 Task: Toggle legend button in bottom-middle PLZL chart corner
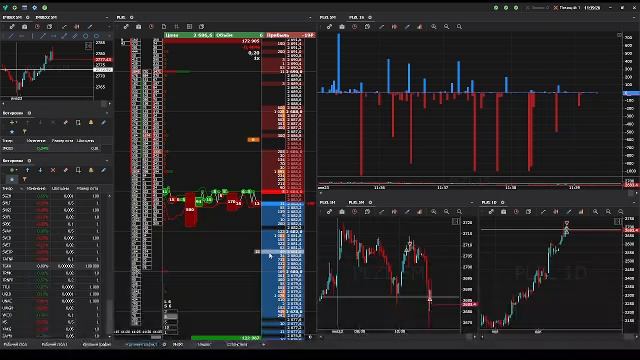coord(456,221)
